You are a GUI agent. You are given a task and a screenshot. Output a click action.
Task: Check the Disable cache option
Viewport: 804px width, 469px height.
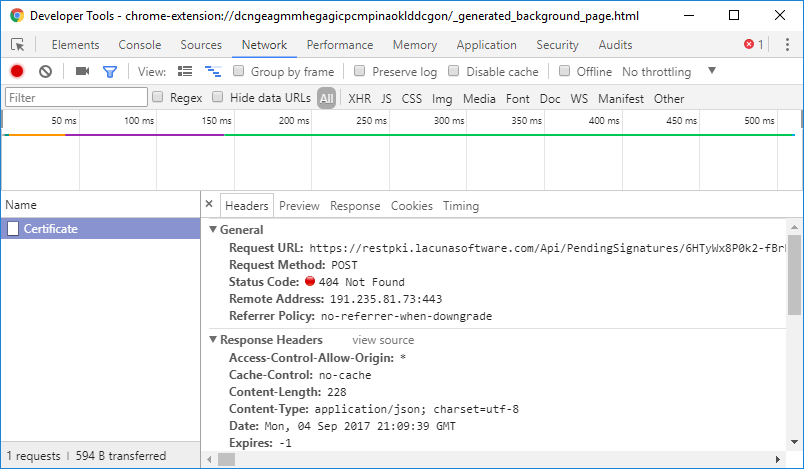pos(453,71)
